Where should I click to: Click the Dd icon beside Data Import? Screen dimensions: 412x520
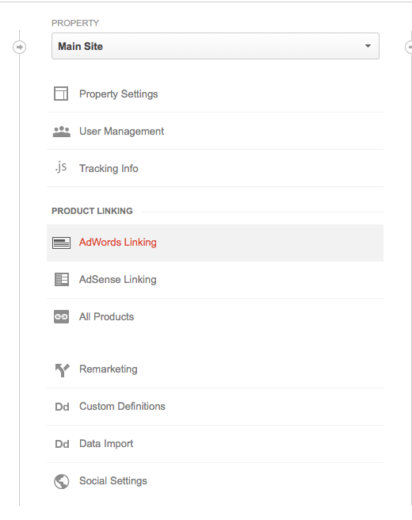click(x=62, y=444)
